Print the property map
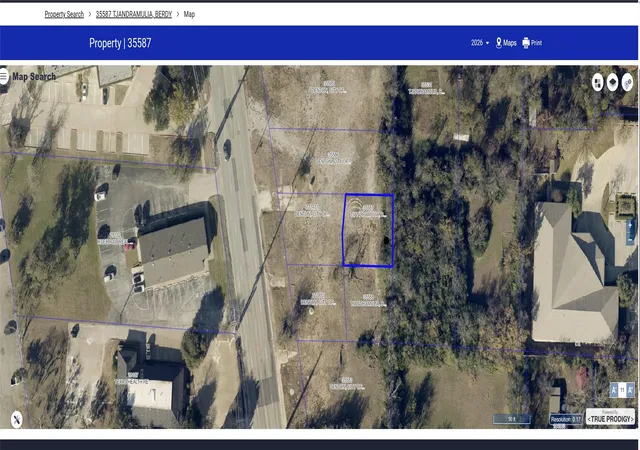Viewport: 640px width, 450px height. 532,43
